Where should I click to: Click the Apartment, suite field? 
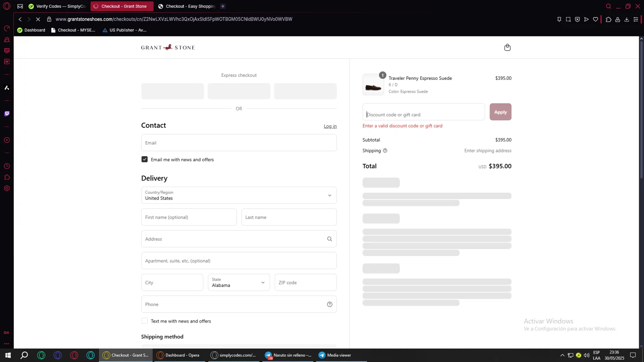click(239, 261)
